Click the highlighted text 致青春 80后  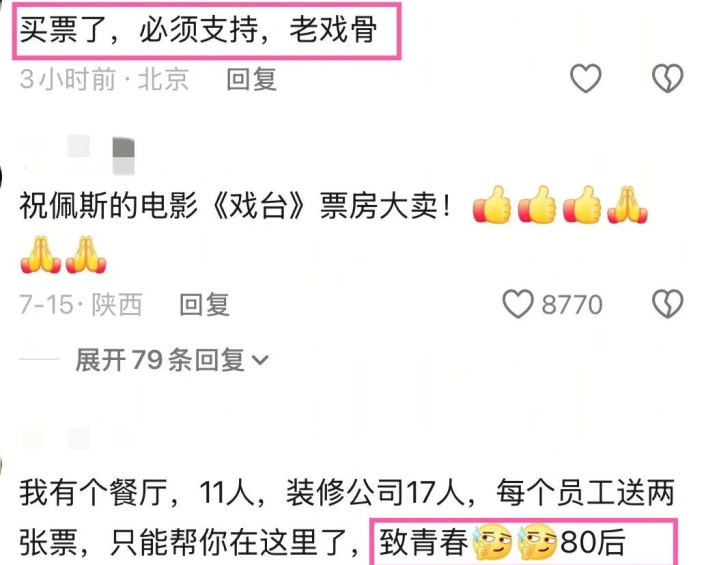502,542
